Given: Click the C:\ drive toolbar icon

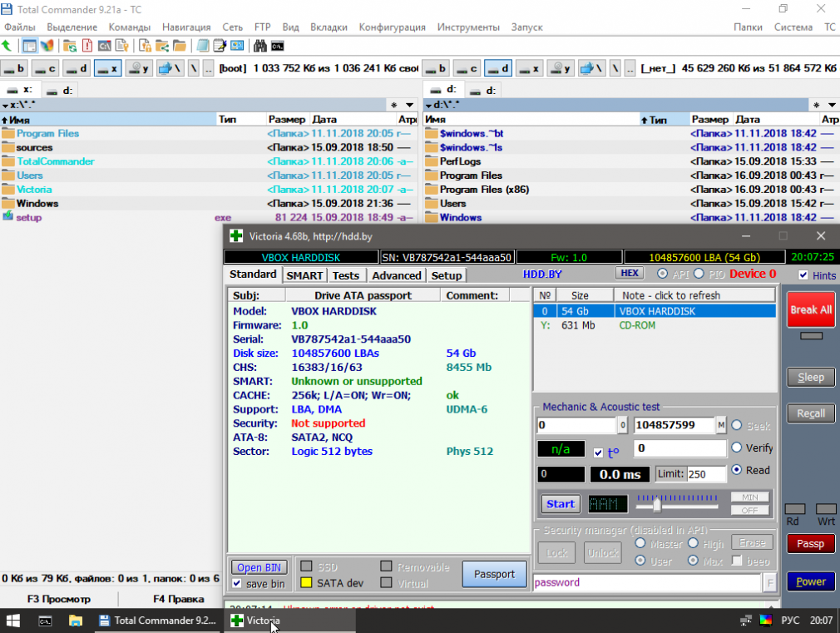Looking at the screenshot, I should pos(105,46).
